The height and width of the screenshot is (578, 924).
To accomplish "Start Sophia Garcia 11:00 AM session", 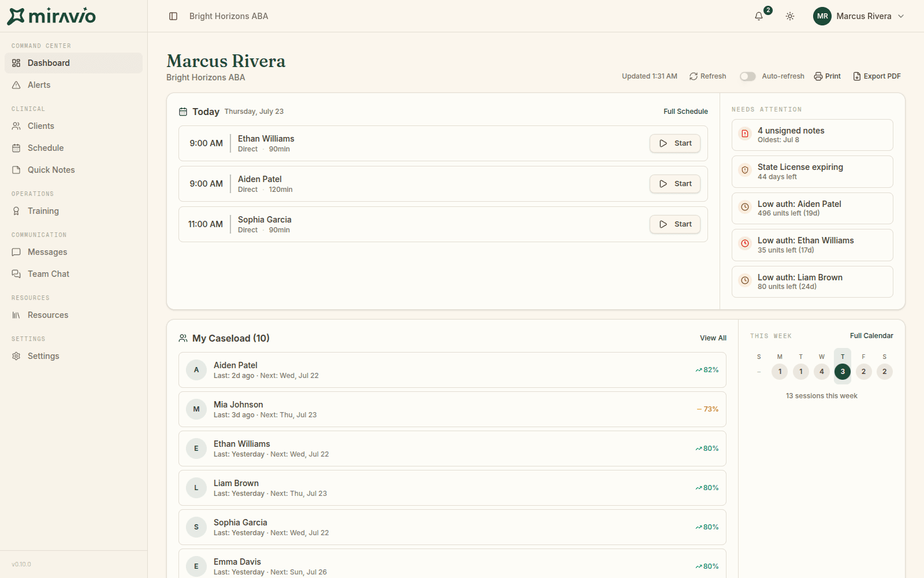I will coord(675,224).
